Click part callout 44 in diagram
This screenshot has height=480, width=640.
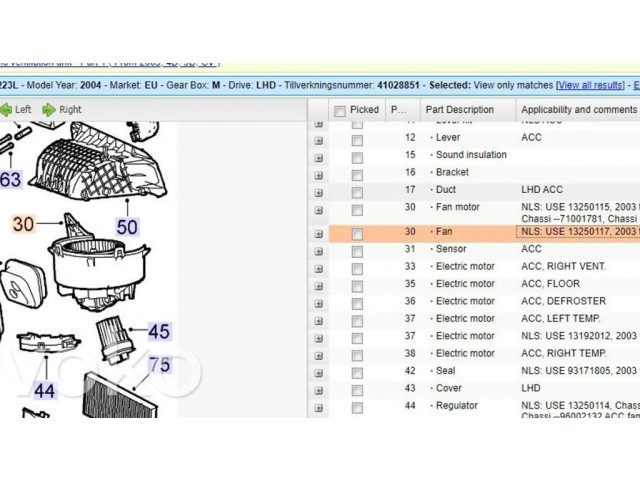pyautogui.click(x=44, y=391)
